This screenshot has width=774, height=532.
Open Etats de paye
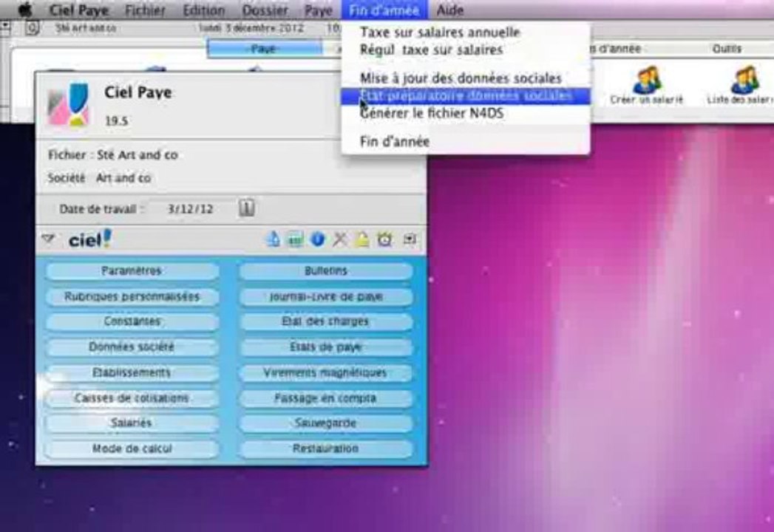[x=326, y=347]
